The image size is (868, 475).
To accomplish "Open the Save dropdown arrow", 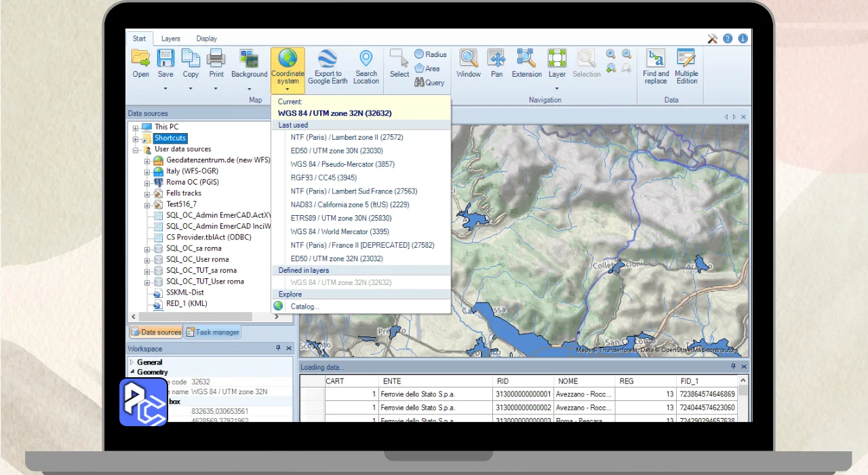I will 165,88.
